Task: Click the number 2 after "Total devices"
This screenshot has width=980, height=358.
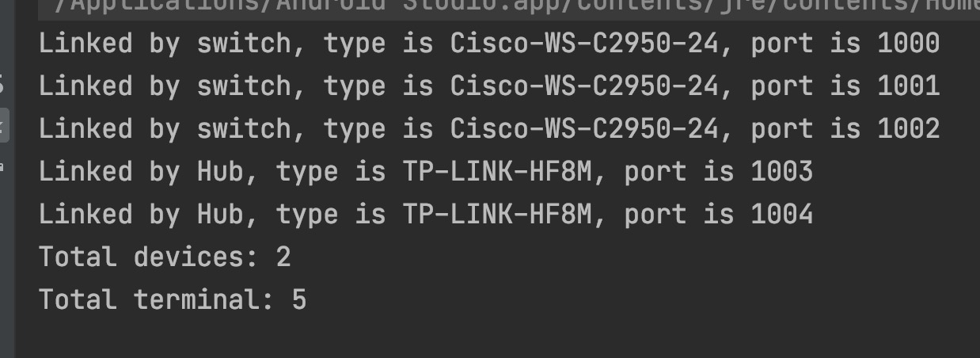Action: pos(283,257)
